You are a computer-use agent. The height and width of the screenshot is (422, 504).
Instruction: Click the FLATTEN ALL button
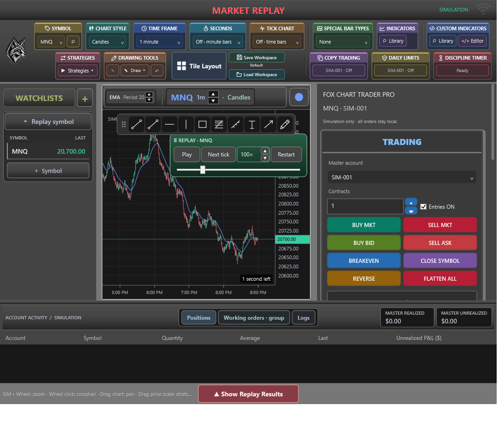(x=440, y=278)
